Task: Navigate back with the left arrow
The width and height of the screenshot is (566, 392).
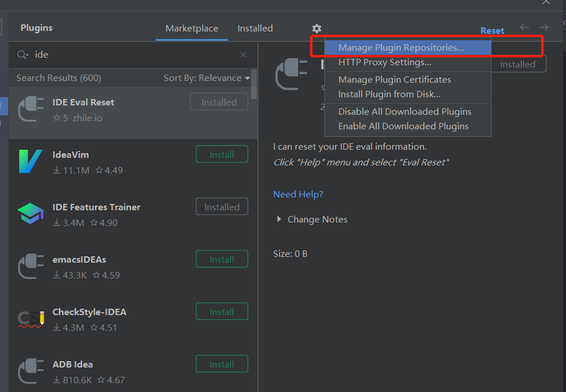Action: [524, 27]
